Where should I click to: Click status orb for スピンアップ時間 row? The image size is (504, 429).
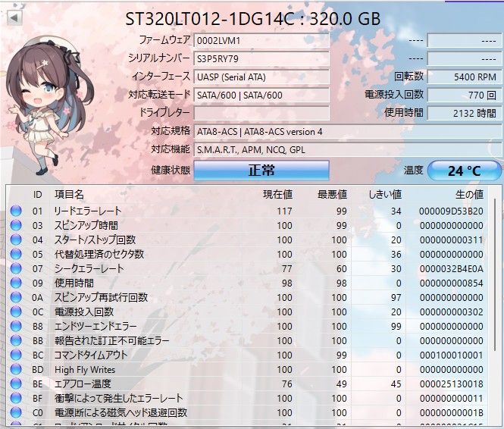16,225
